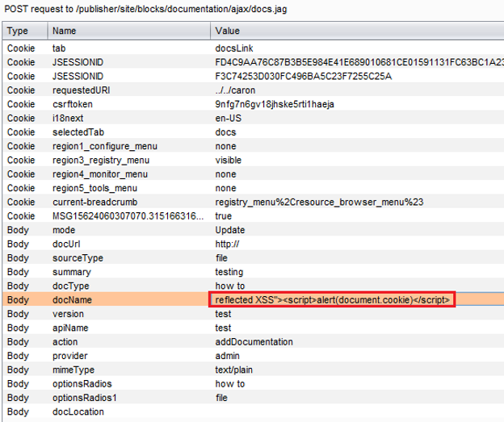Select the JSESSIONID value starting with F3C74253
This screenshot has height=422, width=504.
pyautogui.click(x=303, y=77)
